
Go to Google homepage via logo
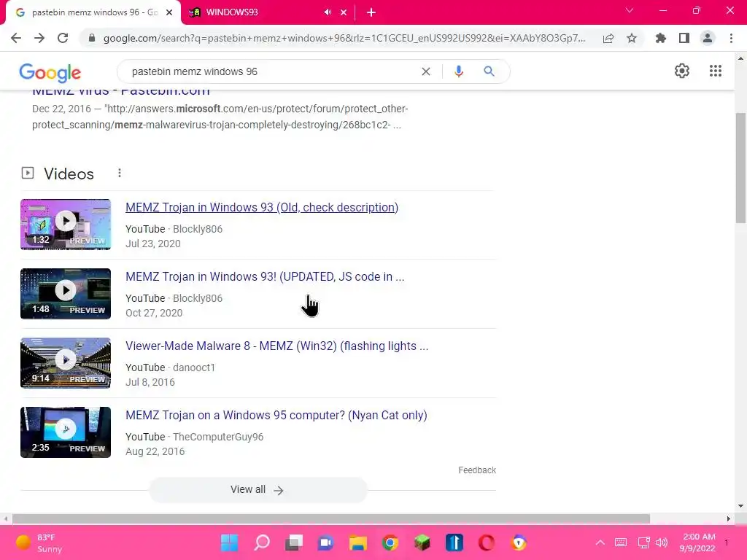(50, 72)
